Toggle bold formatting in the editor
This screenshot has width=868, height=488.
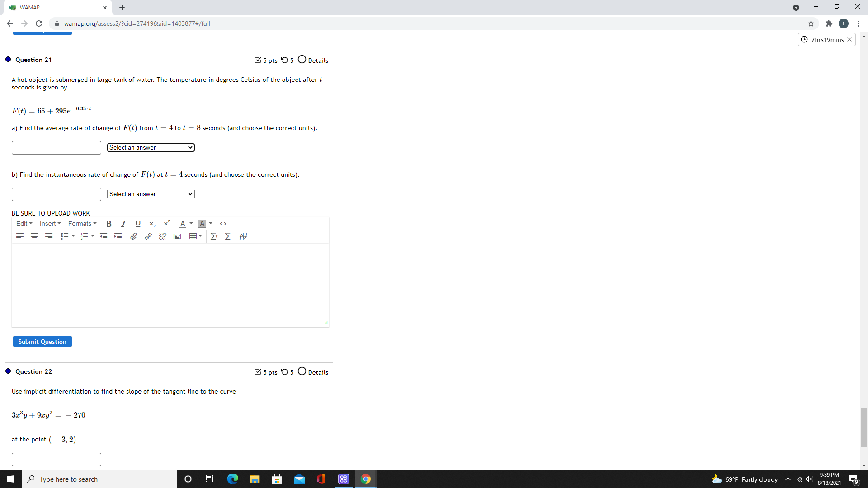tap(108, 224)
